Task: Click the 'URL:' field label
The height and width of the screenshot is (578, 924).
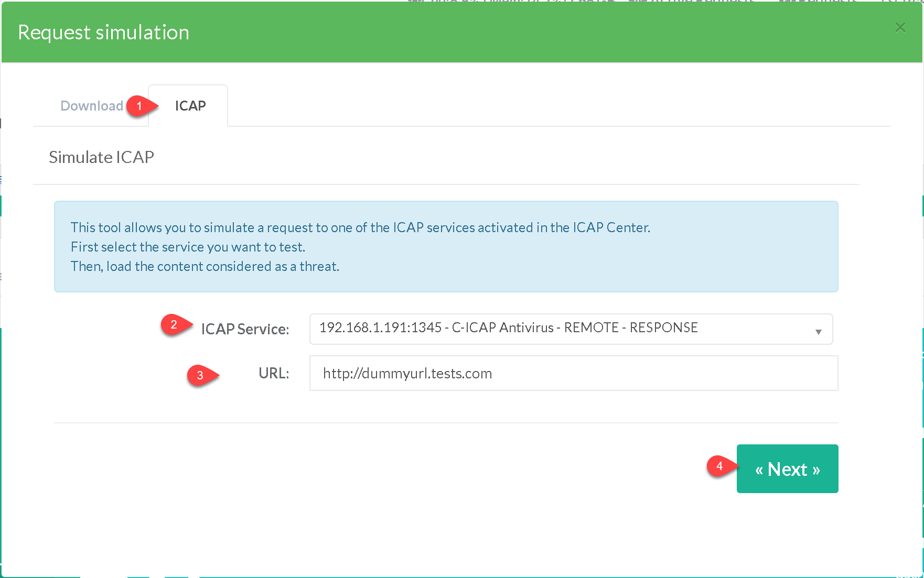Action: click(273, 373)
